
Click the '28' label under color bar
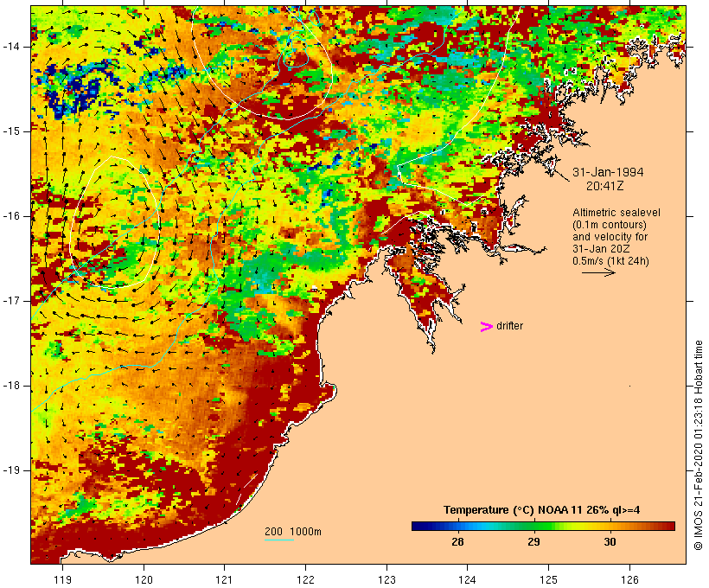457,541
